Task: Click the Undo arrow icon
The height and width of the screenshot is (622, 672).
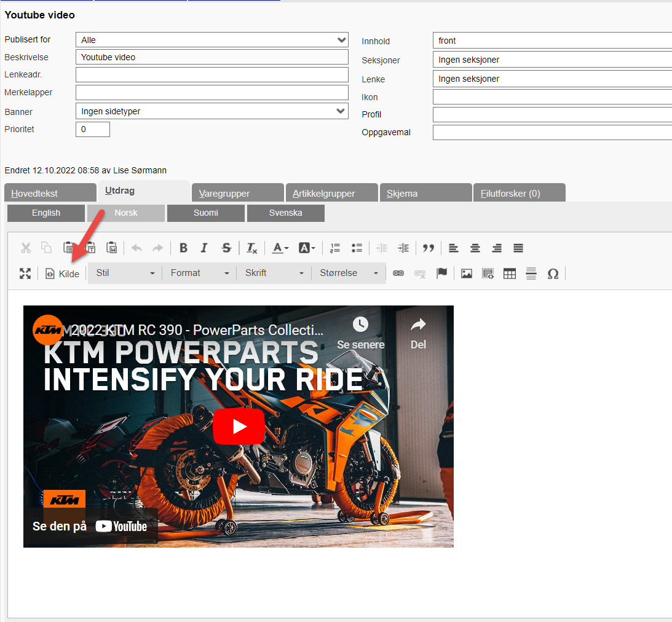Action: pos(136,248)
